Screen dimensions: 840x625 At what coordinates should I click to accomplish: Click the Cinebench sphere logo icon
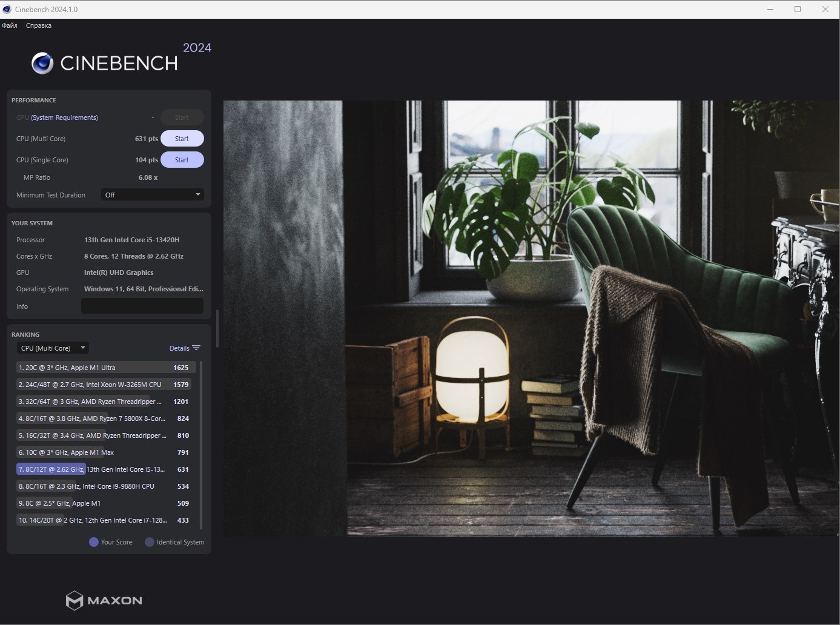[x=42, y=63]
